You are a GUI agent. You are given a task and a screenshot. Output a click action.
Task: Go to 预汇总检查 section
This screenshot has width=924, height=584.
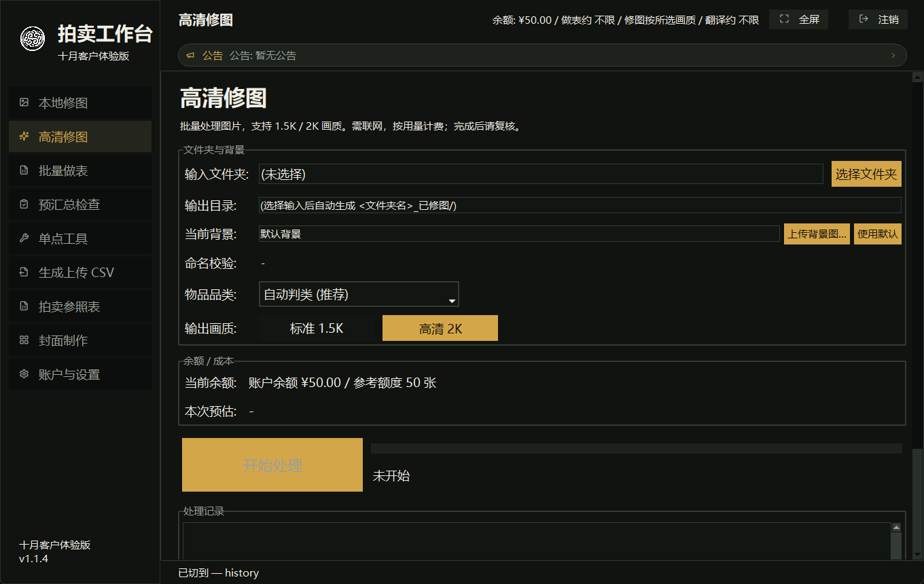(80, 204)
